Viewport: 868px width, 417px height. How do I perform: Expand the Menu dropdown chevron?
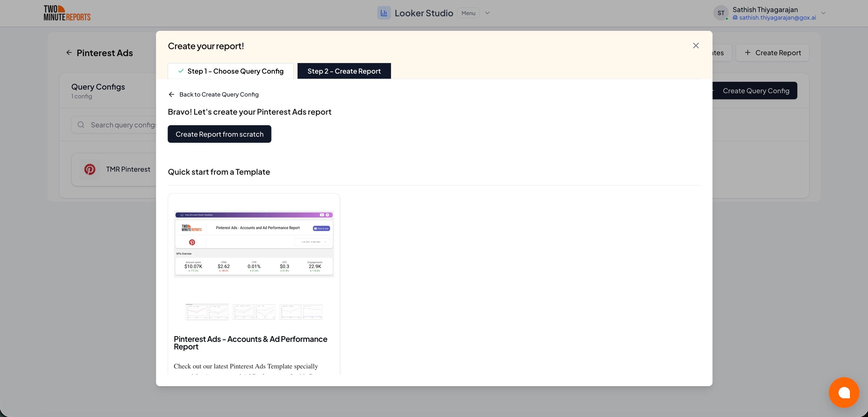[487, 13]
